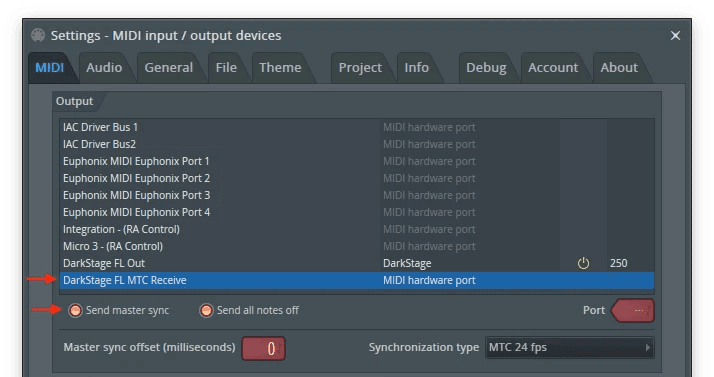Open the Info tab
The height and width of the screenshot is (377, 714).
click(x=417, y=68)
